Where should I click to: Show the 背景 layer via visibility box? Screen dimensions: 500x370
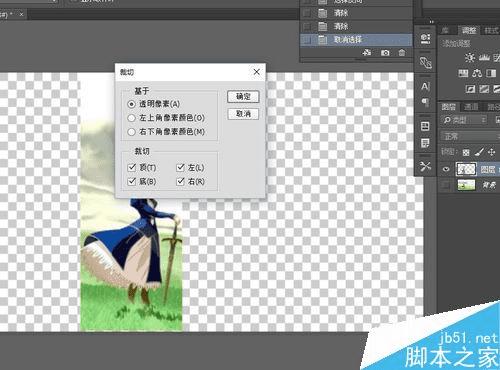[x=446, y=185]
